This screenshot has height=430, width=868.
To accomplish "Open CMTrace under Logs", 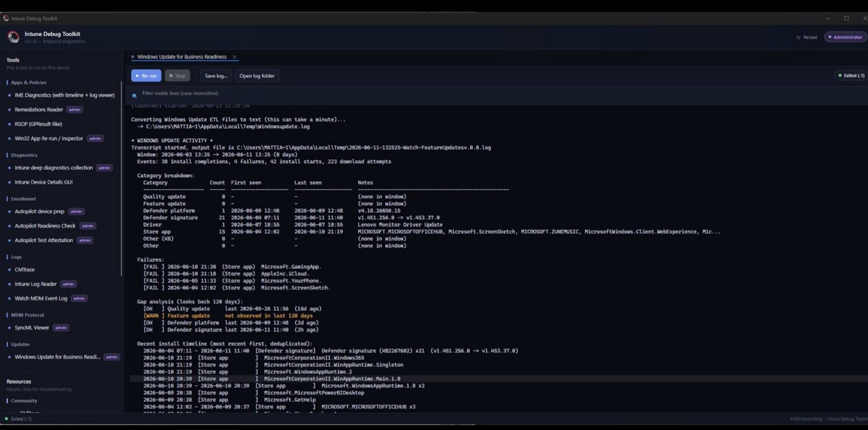I will (25, 269).
